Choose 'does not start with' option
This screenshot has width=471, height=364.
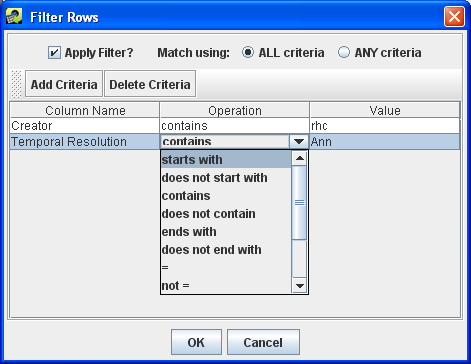226,178
